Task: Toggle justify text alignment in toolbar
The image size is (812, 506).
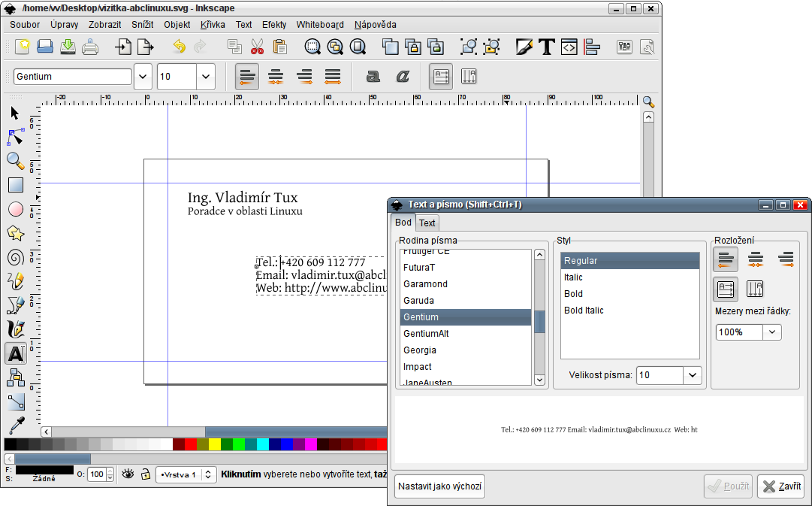Action: click(333, 77)
